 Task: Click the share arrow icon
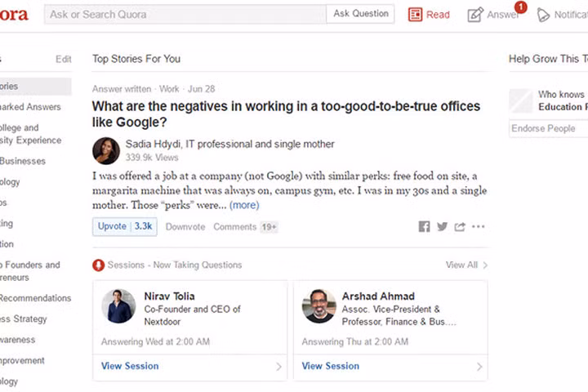coord(460,226)
